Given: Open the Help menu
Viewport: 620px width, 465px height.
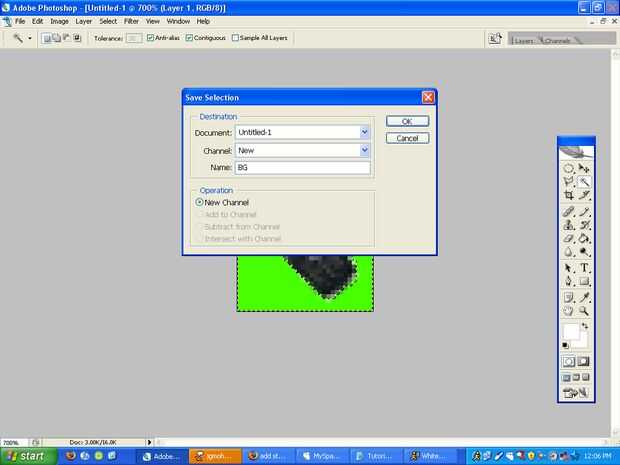Looking at the screenshot, I should [x=203, y=21].
